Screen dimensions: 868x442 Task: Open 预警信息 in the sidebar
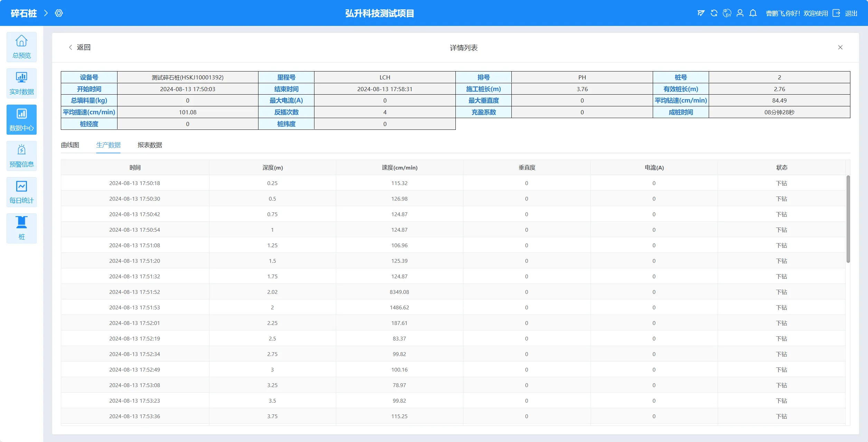click(21, 156)
